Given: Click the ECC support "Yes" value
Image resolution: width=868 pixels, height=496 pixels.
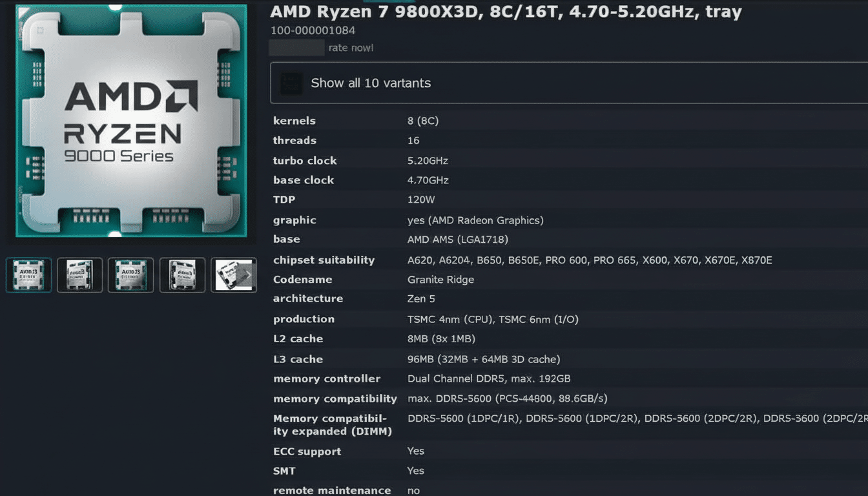Looking at the screenshot, I should pos(415,451).
